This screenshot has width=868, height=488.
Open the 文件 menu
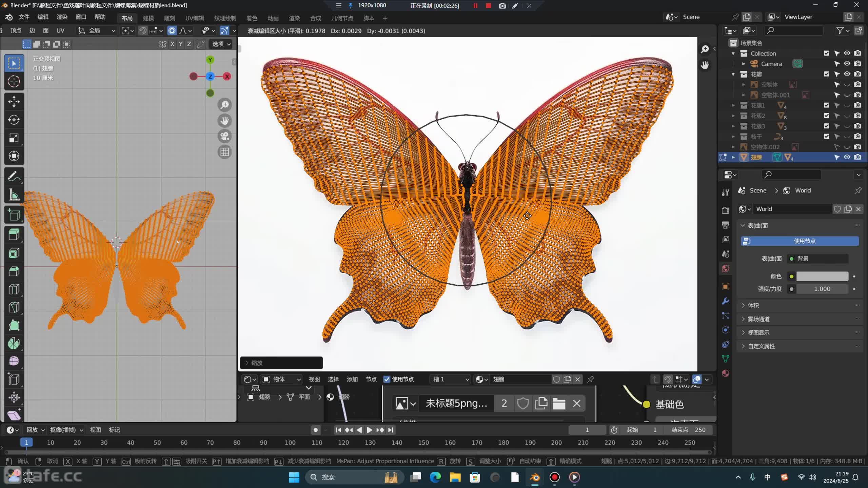point(24,17)
